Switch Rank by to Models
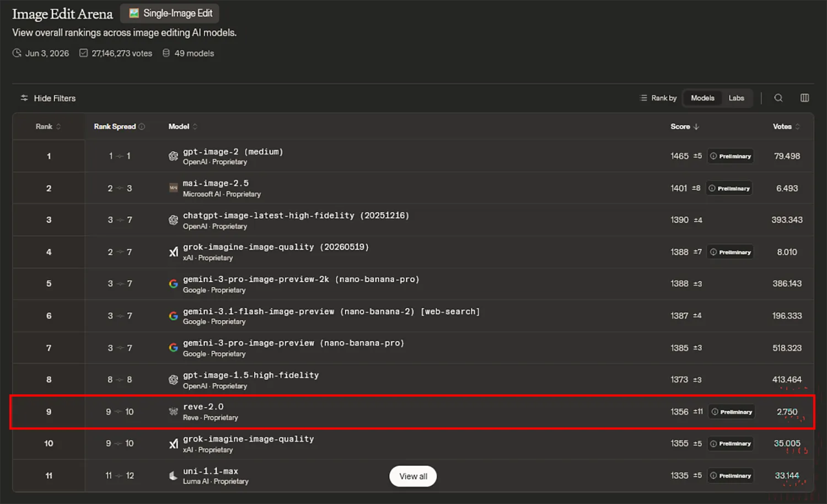 point(702,98)
